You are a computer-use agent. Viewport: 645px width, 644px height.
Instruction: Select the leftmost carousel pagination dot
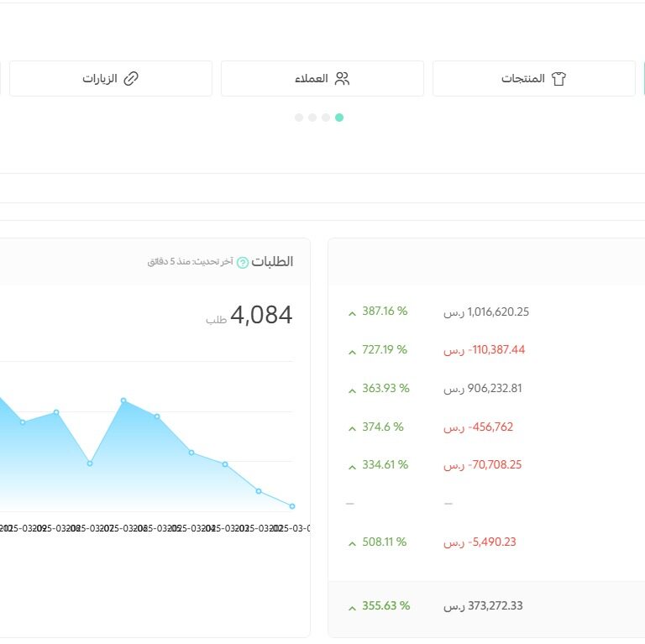(299, 118)
